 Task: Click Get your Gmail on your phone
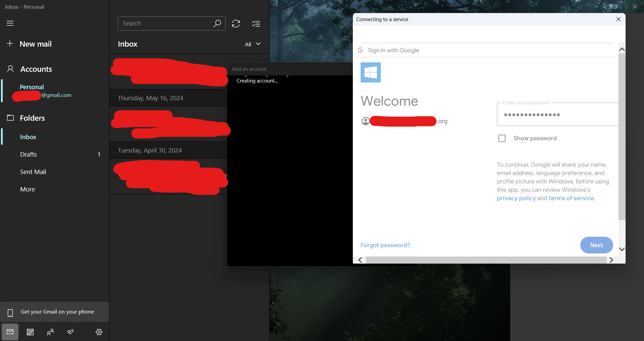(x=55, y=312)
